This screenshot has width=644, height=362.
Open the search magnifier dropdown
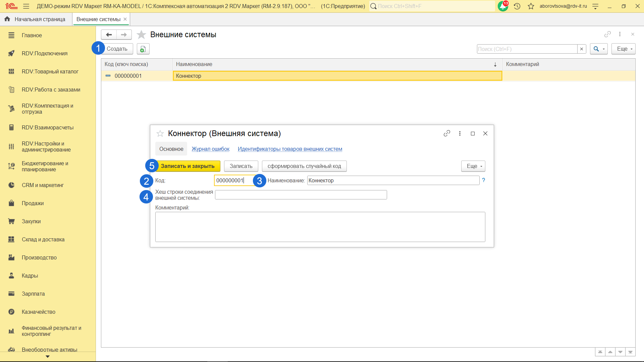click(598, 49)
